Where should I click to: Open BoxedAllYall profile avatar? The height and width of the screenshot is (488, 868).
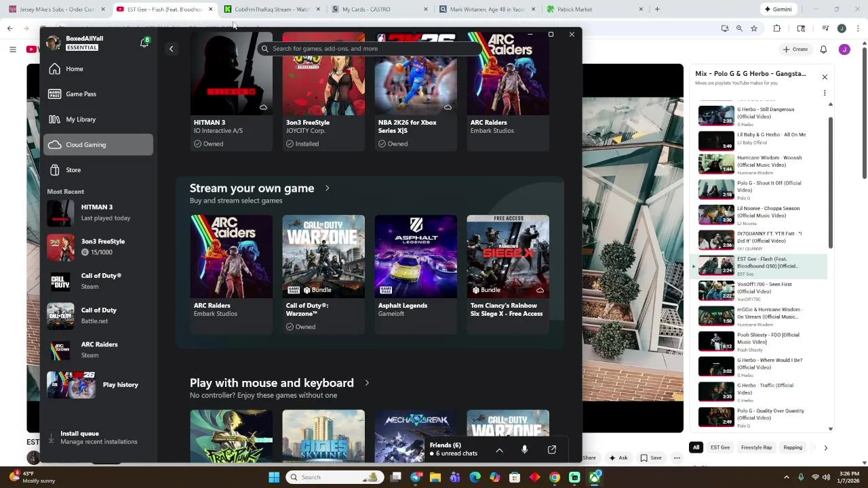pyautogui.click(x=53, y=43)
